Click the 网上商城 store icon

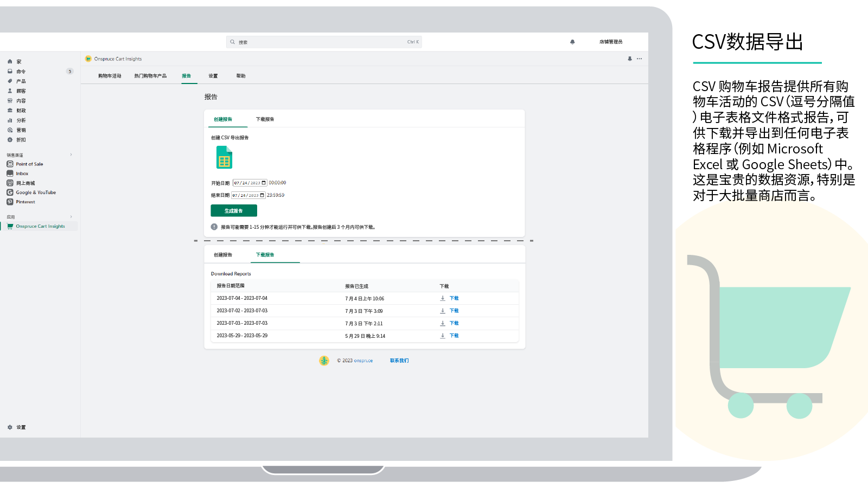pyautogui.click(x=10, y=183)
